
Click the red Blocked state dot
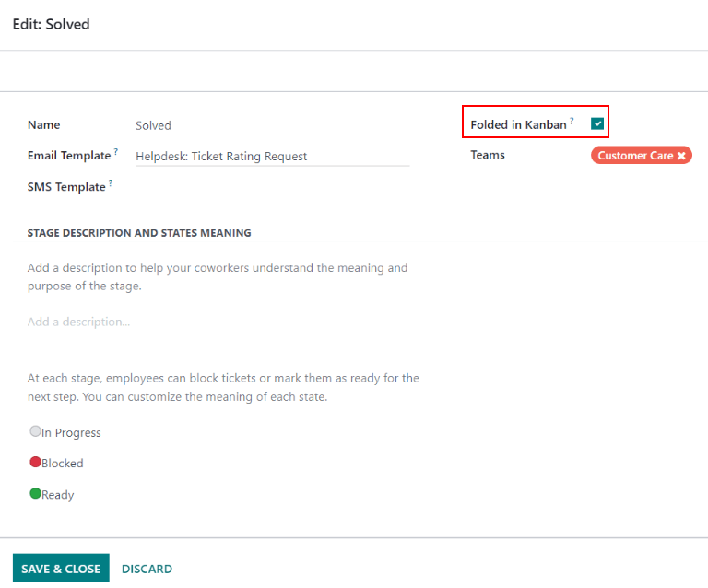tap(35, 462)
